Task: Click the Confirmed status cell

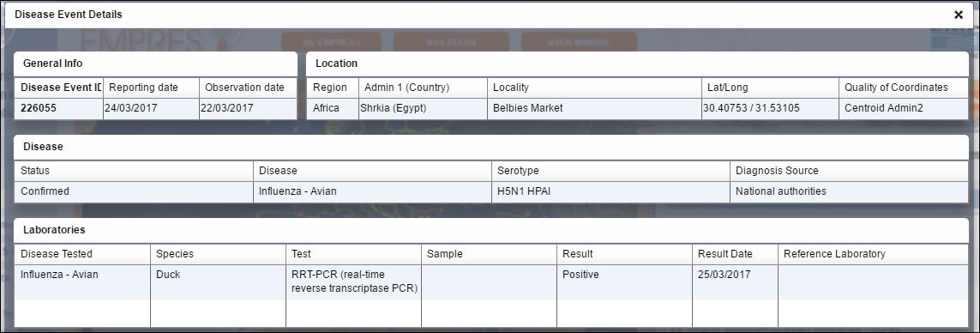Action: tap(134, 191)
